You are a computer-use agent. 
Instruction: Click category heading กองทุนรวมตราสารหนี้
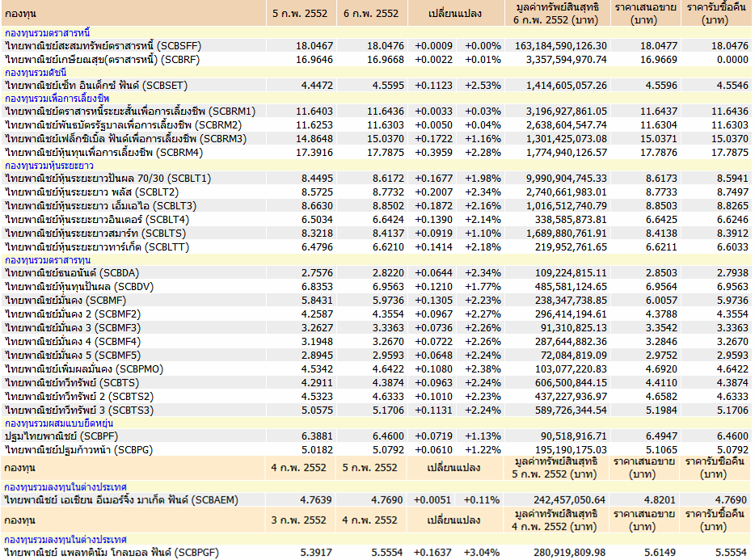[x=47, y=33]
